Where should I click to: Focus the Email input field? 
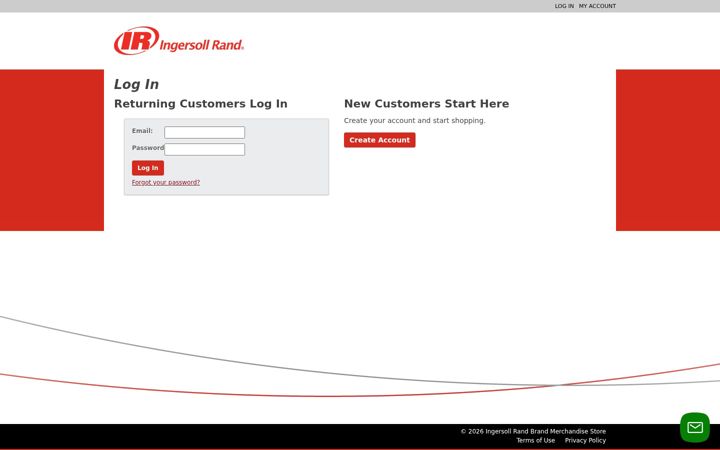204,133
